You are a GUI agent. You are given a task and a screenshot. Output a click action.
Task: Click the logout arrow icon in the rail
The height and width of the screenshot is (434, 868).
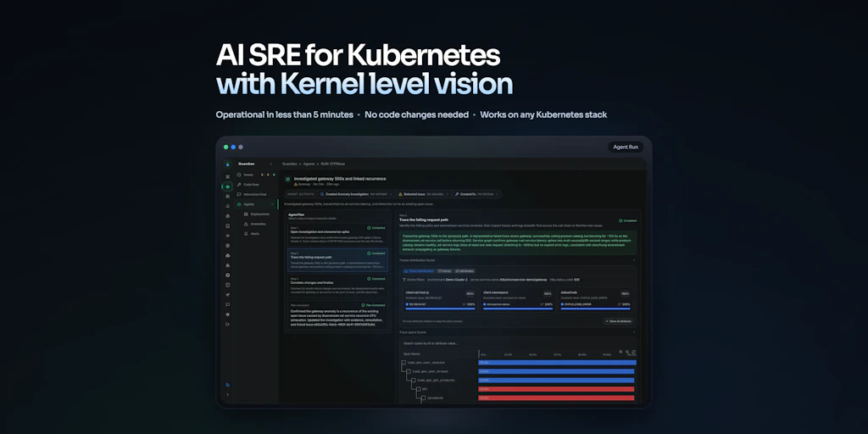click(x=227, y=324)
